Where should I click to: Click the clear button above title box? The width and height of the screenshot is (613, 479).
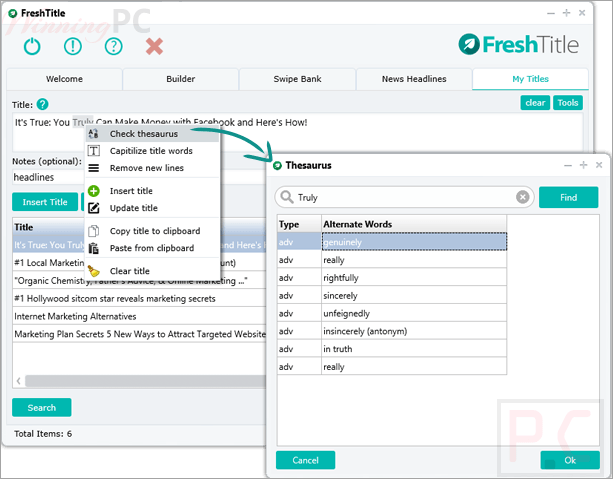(x=535, y=103)
